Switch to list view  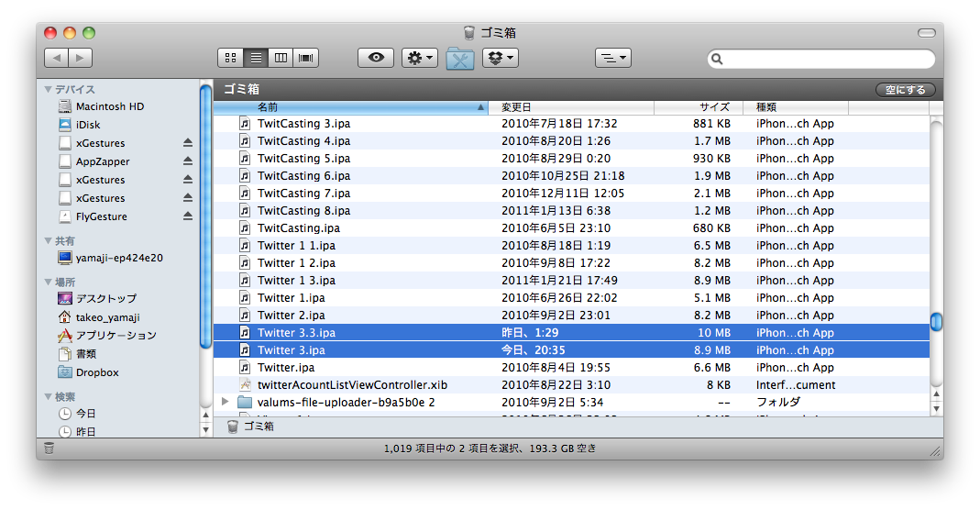pyautogui.click(x=256, y=58)
